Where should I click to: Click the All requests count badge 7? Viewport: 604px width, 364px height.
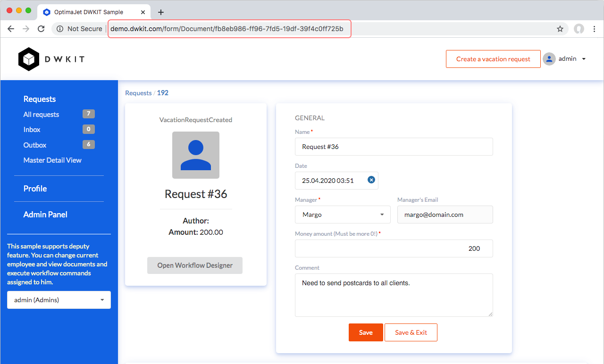[x=89, y=114]
